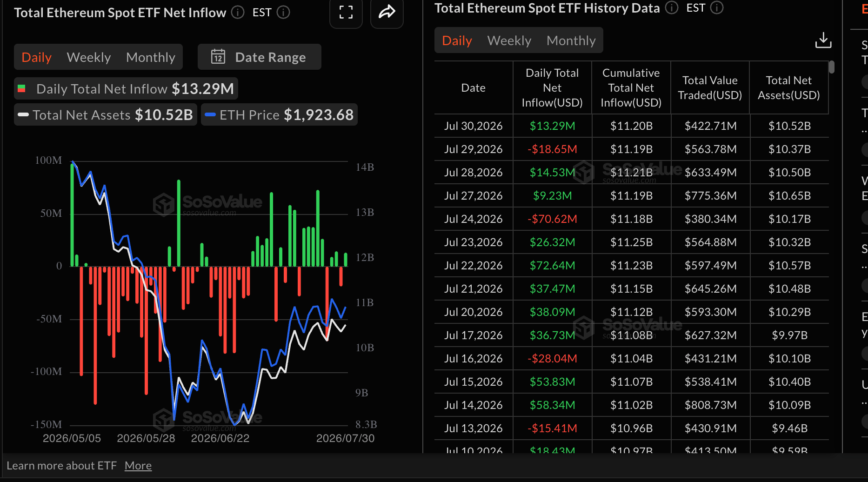Viewport: 868px width, 482px height.
Task: Grab the history table vertical scrollbar
Action: [831, 67]
